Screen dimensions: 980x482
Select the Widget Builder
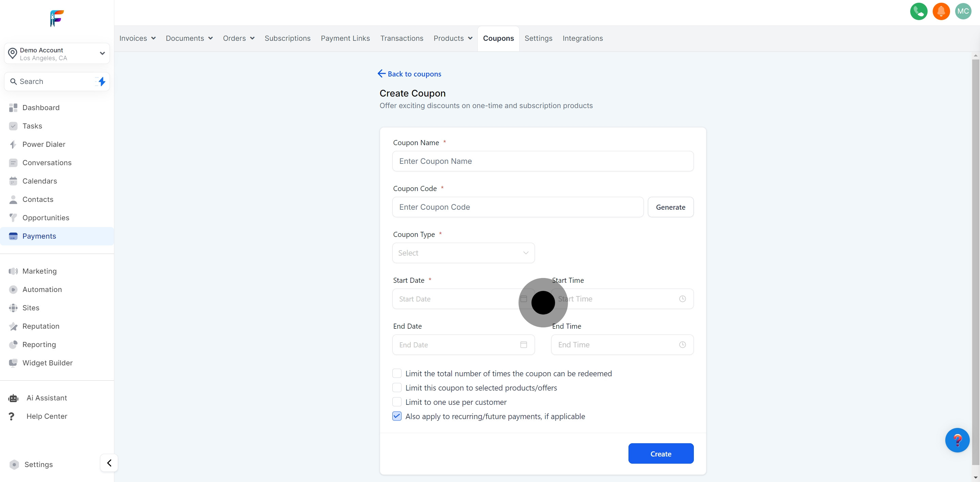(x=47, y=363)
